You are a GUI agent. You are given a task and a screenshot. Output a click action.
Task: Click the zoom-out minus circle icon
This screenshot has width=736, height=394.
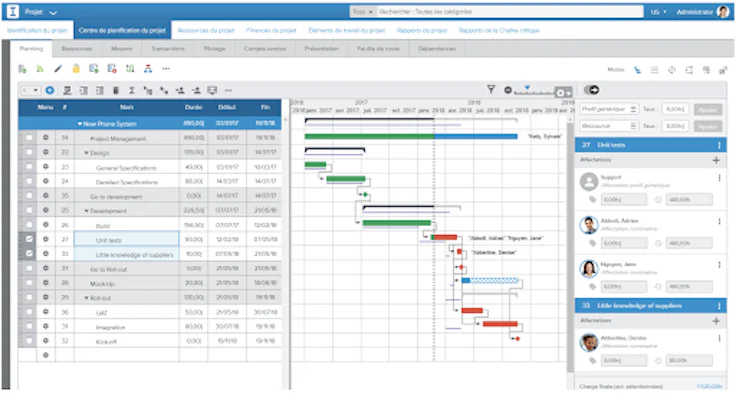click(x=508, y=90)
